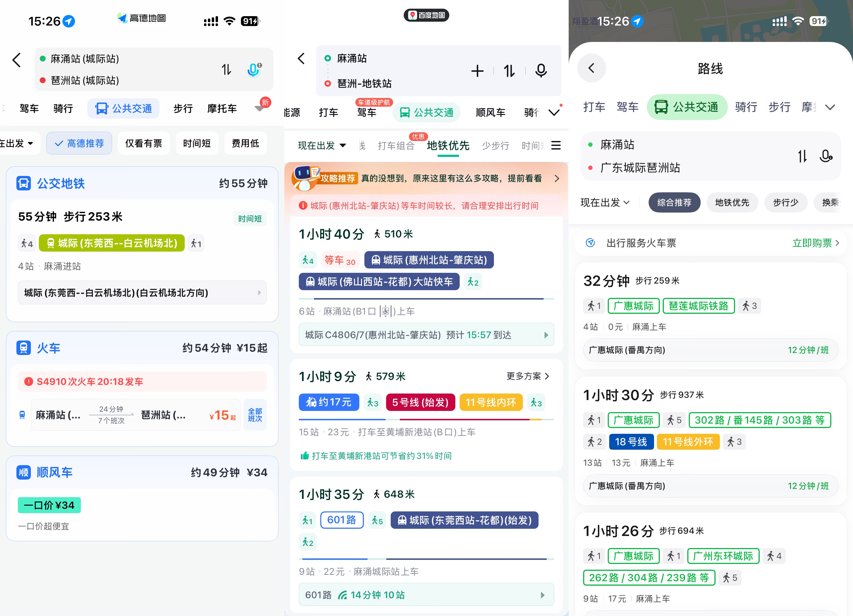Expand 城际(东莞西--白云机场北) direction row
The height and width of the screenshot is (616, 853).
142,293
